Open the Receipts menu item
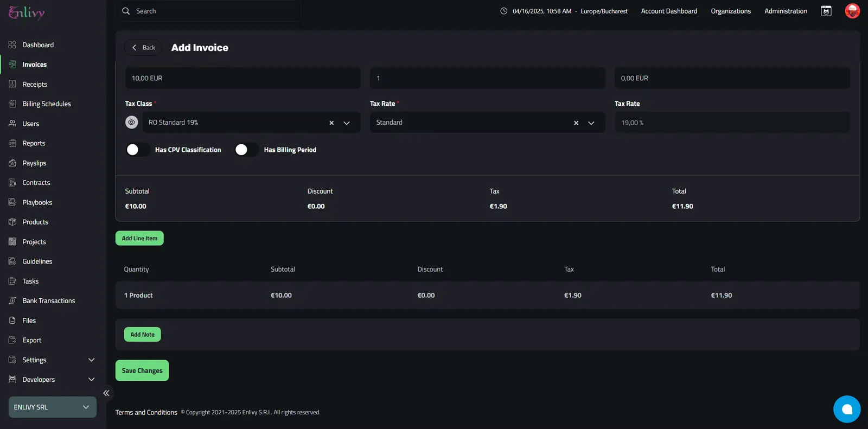 pos(35,84)
